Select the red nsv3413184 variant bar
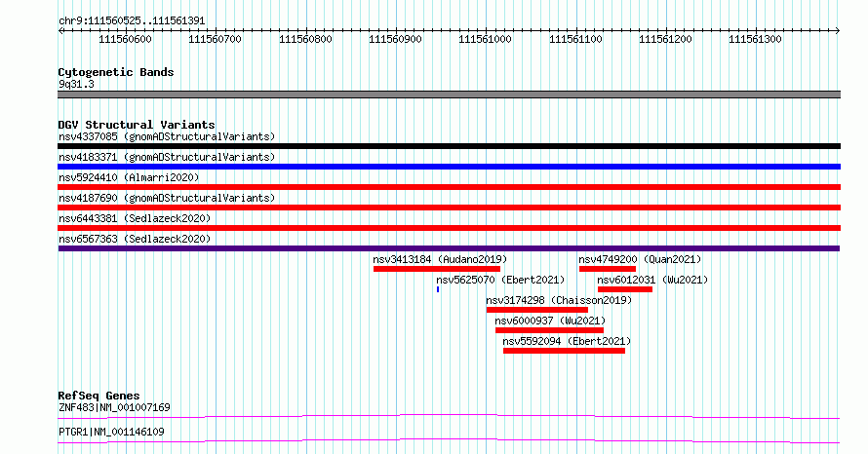The height and width of the screenshot is (454, 868). click(x=437, y=269)
